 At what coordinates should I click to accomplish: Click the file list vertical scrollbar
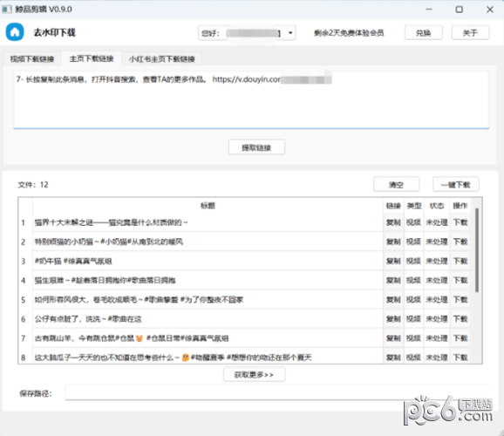tap(477, 250)
